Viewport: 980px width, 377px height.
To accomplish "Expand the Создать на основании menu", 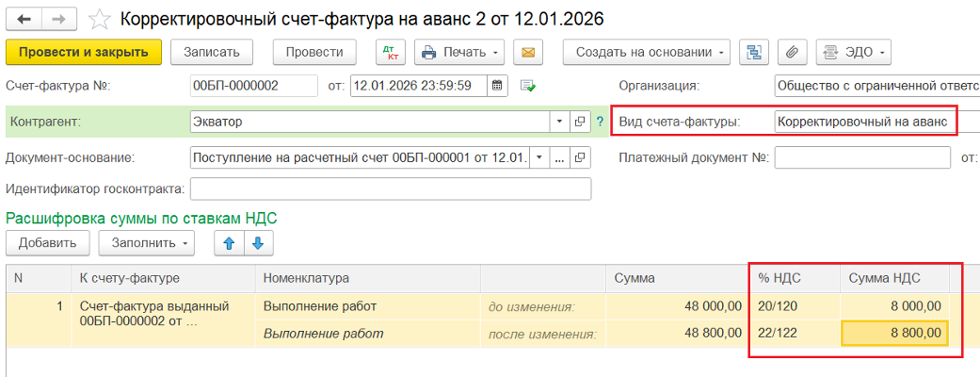I will click(x=647, y=52).
